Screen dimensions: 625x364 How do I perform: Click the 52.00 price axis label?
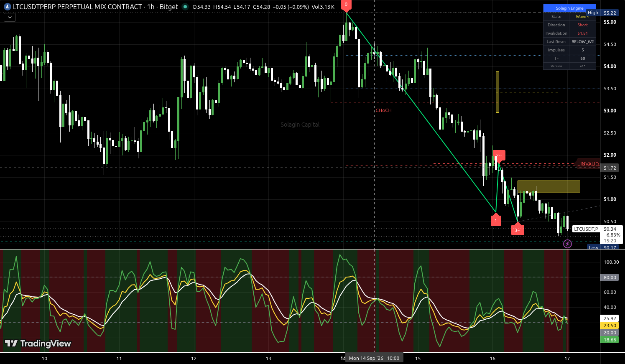[x=610, y=155]
